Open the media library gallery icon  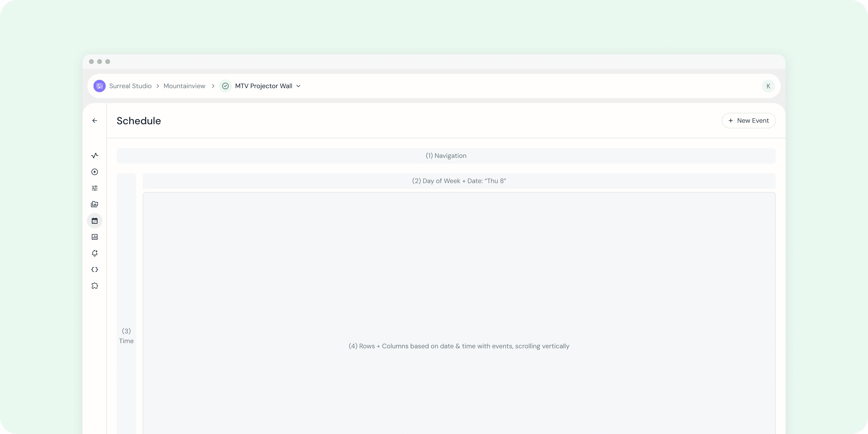click(95, 204)
